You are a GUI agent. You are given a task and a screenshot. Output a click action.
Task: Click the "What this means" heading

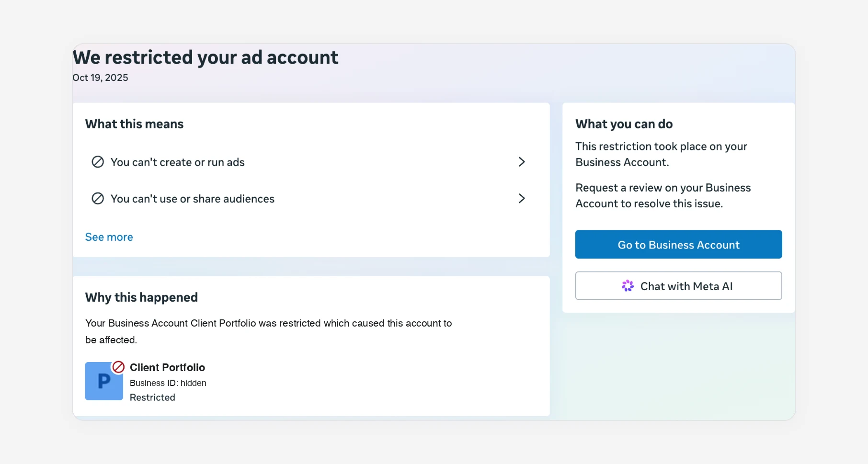(x=134, y=124)
